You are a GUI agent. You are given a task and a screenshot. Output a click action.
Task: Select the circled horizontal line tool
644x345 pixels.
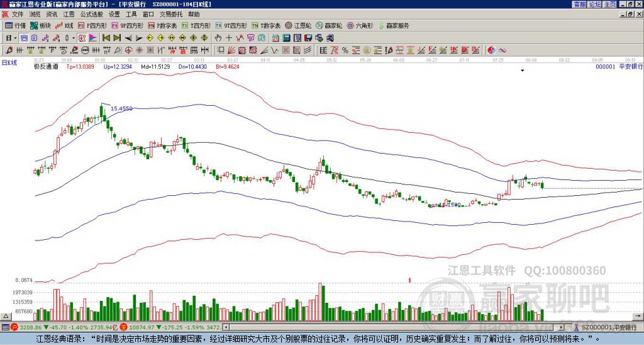pyautogui.click(x=85, y=50)
